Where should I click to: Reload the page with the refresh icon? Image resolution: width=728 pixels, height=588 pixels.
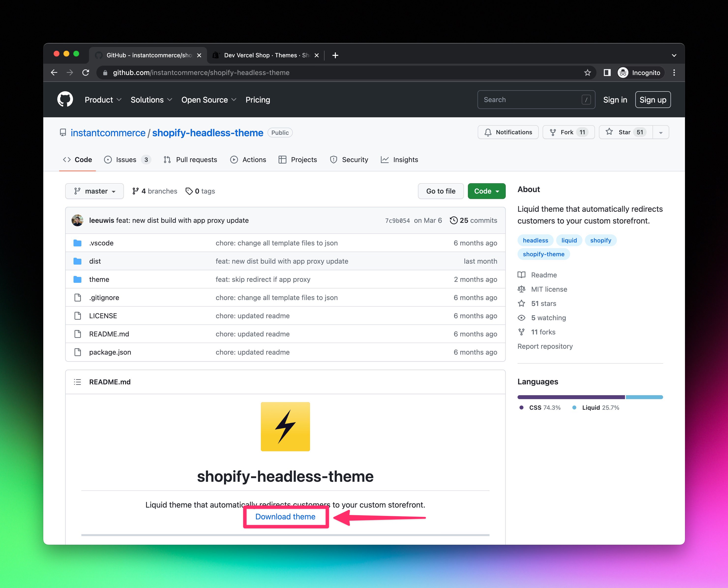tap(86, 73)
